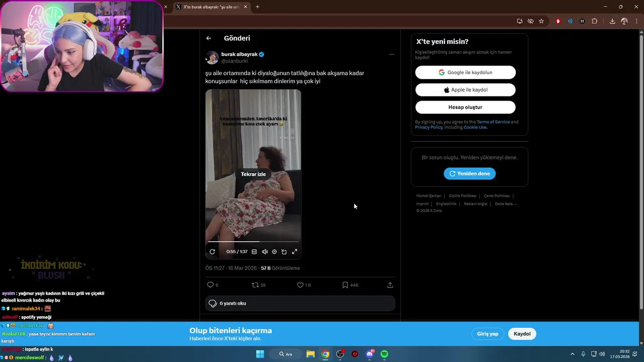The image size is (644, 362).
Task: Open burak albayrak's profile avatar
Action: click(x=212, y=57)
